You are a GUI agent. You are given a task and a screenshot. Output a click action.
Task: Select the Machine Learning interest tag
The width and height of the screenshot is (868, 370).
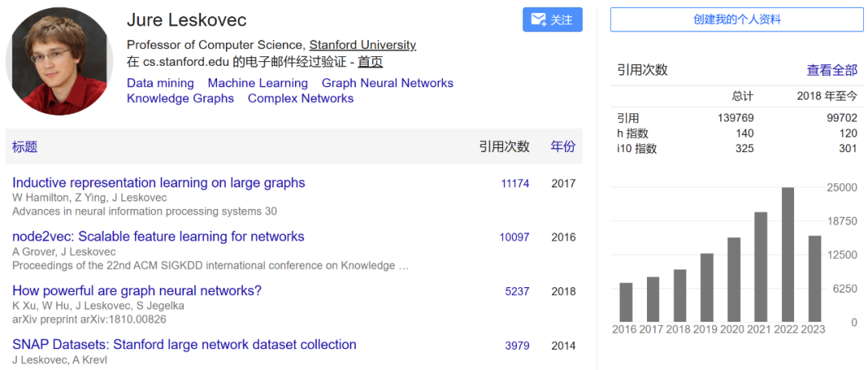257,83
